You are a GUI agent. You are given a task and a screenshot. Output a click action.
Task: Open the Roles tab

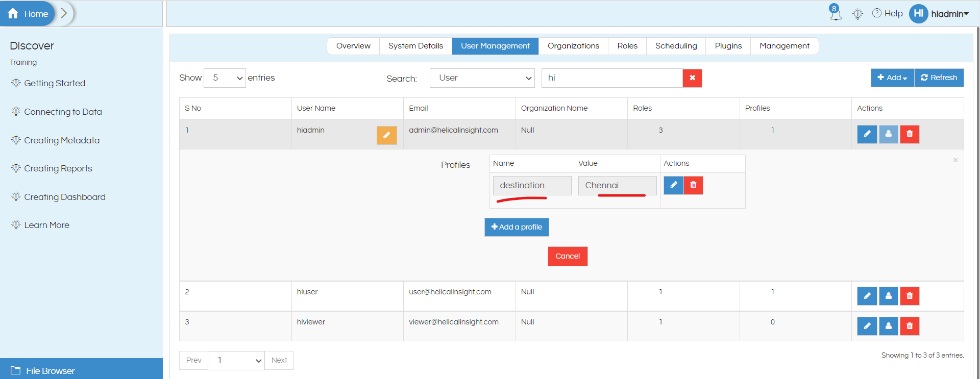coord(627,46)
